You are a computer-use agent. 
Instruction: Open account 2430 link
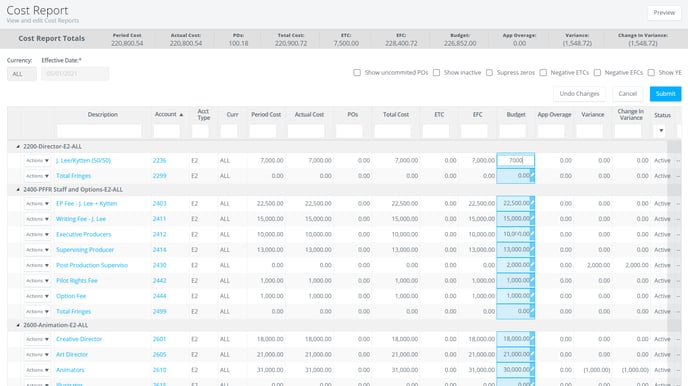pos(159,265)
